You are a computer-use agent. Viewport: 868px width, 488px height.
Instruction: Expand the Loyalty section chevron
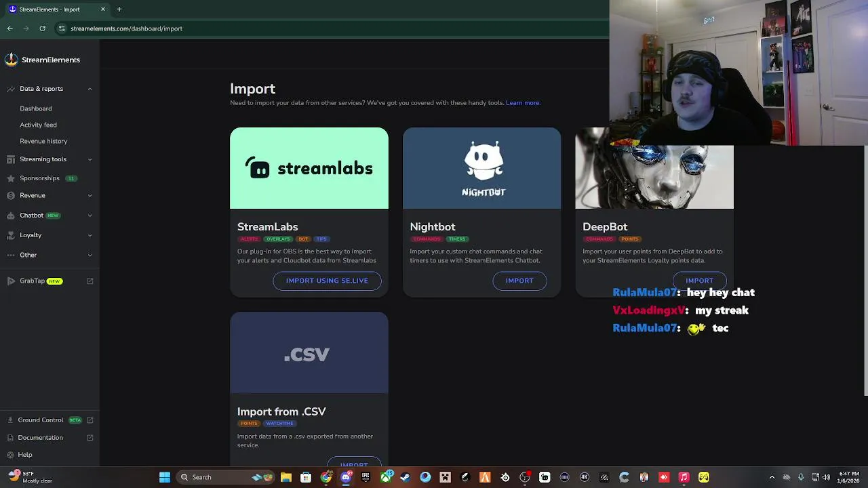pyautogui.click(x=90, y=235)
